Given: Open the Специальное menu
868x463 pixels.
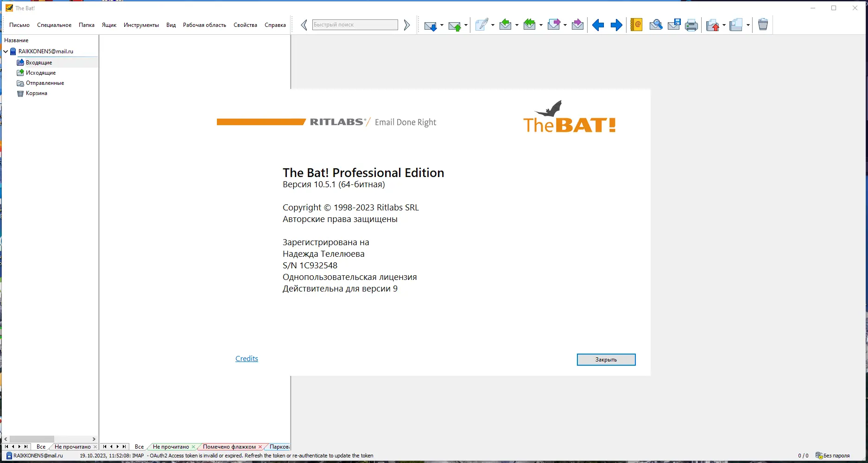Looking at the screenshot, I should (54, 25).
